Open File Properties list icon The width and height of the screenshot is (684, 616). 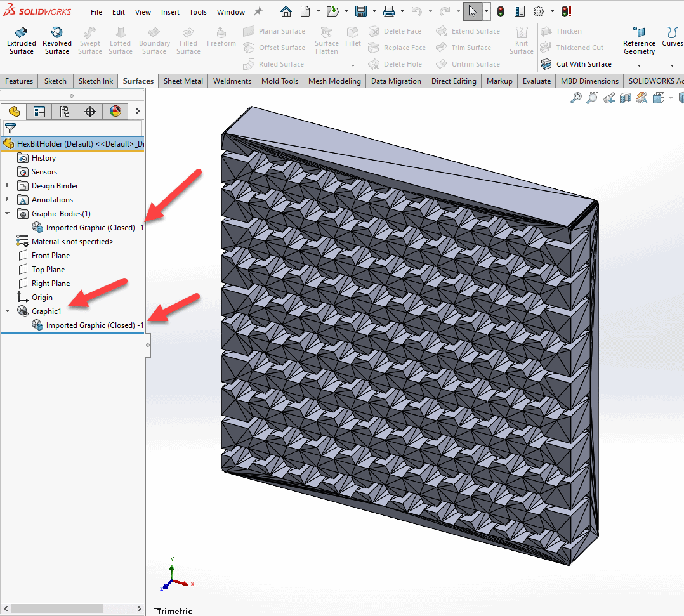[x=520, y=12]
